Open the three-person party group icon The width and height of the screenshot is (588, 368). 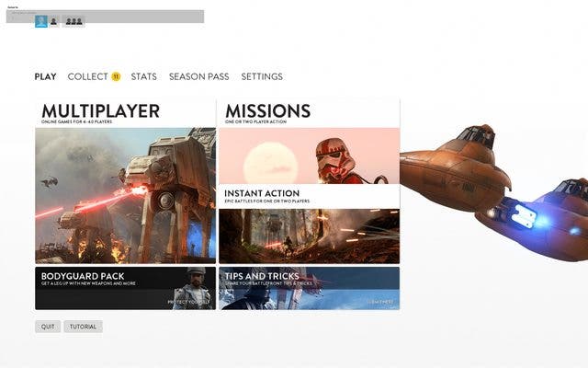[73, 21]
